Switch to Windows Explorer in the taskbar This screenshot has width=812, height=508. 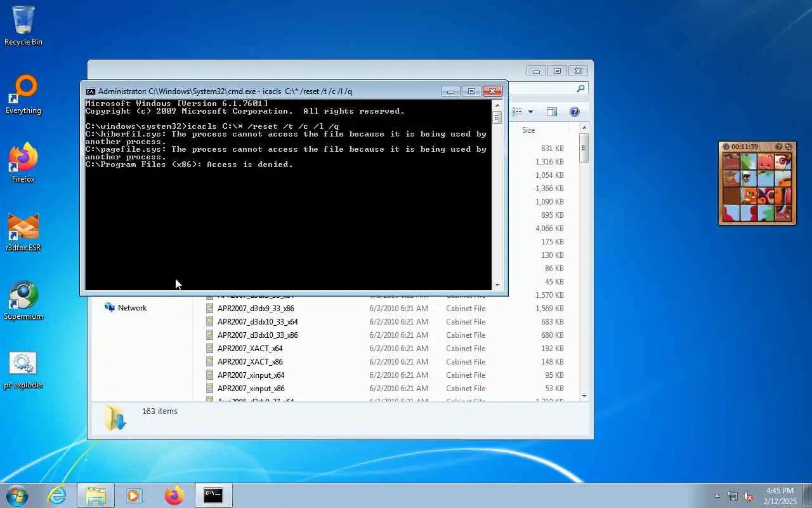[96, 495]
